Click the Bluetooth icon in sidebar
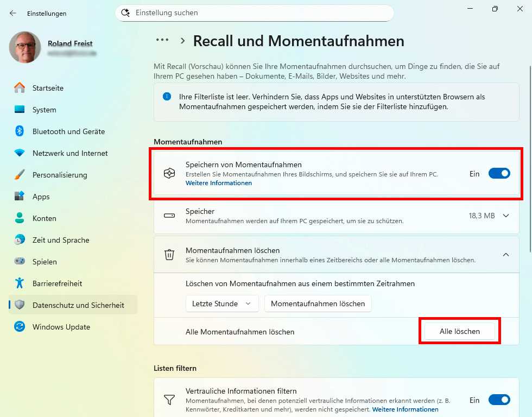532x417 pixels. point(20,131)
